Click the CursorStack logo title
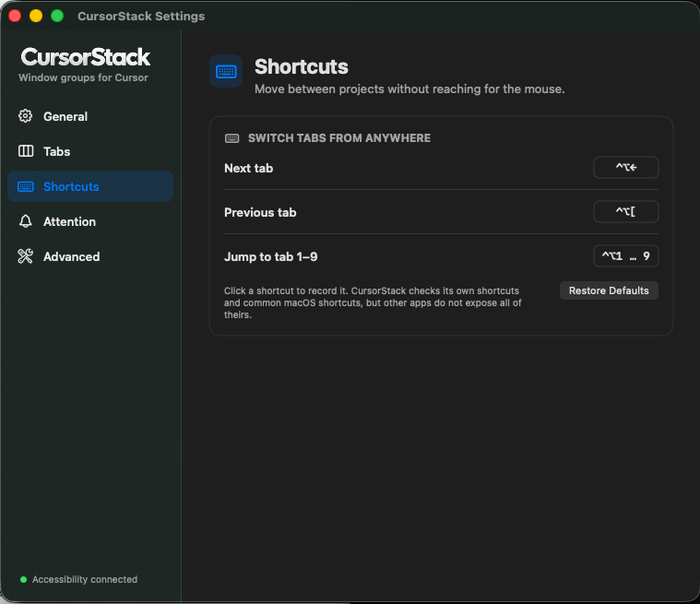The height and width of the screenshot is (604, 700). (x=85, y=57)
